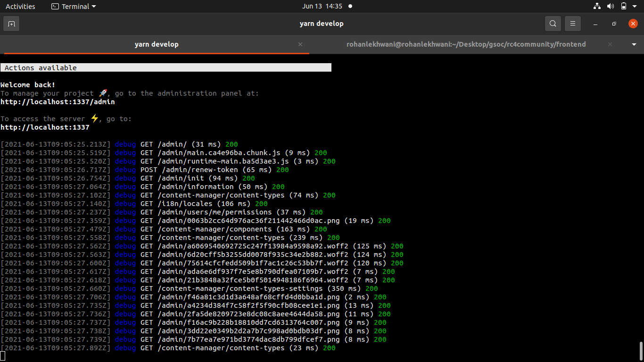Click the 3dd22e0349b2d2a7b7c998ad0bdb03df.png line
644x362 pixels.
point(193,331)
